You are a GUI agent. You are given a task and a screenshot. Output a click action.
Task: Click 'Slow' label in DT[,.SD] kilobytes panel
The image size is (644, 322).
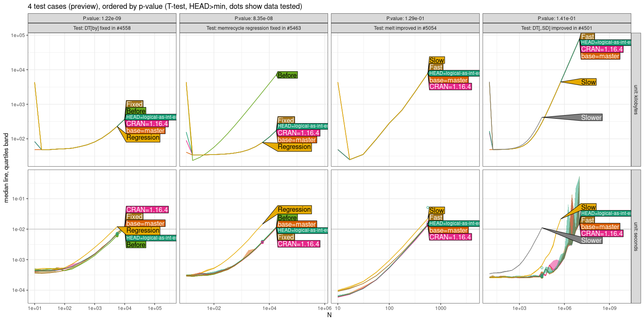[588, 82]
